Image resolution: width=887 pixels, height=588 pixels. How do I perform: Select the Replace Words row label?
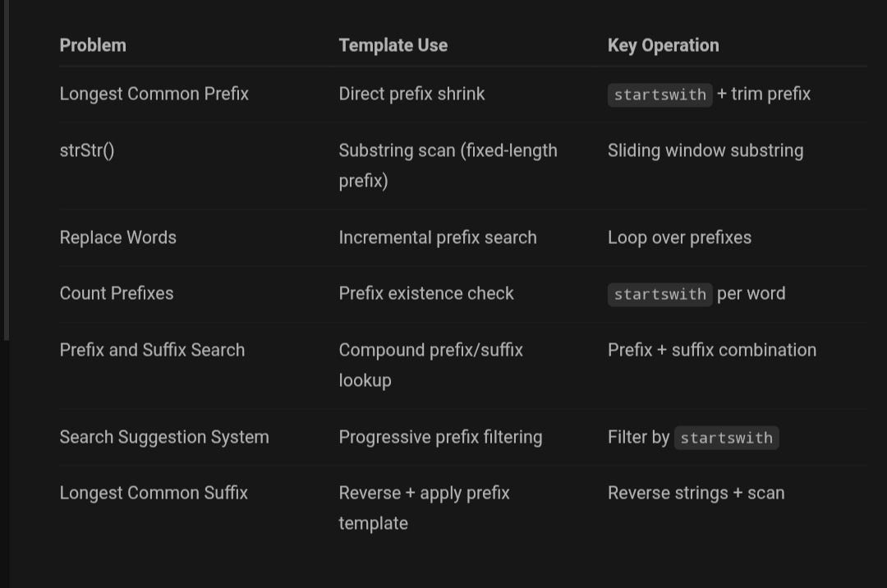[x=118, y=237]
